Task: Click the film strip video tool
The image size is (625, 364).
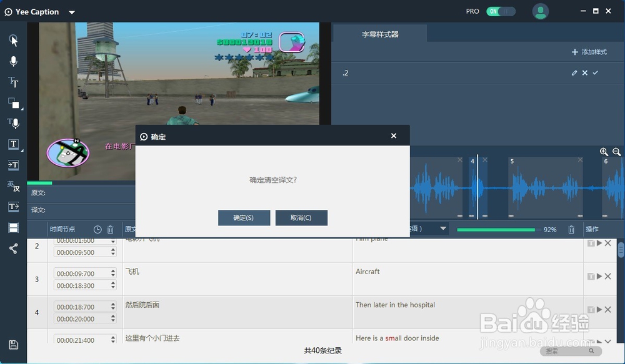Action: [x=14, y=228]
